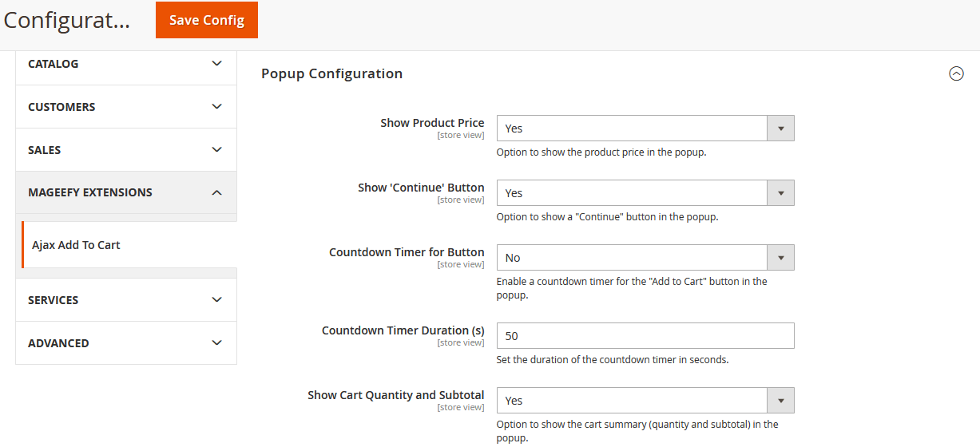Open the Catalog settings tab
The height and width of the screenshot is (447, 980).
[x=54, y=64]
